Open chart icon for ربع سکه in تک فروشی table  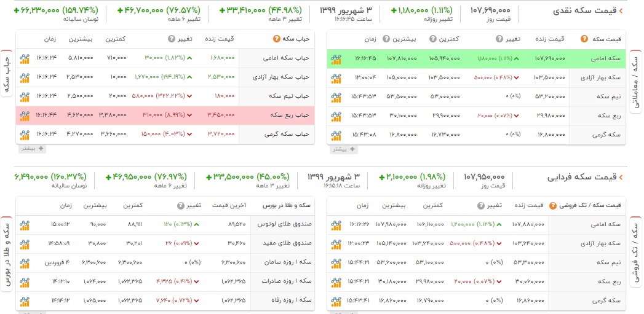click(336, 281)
